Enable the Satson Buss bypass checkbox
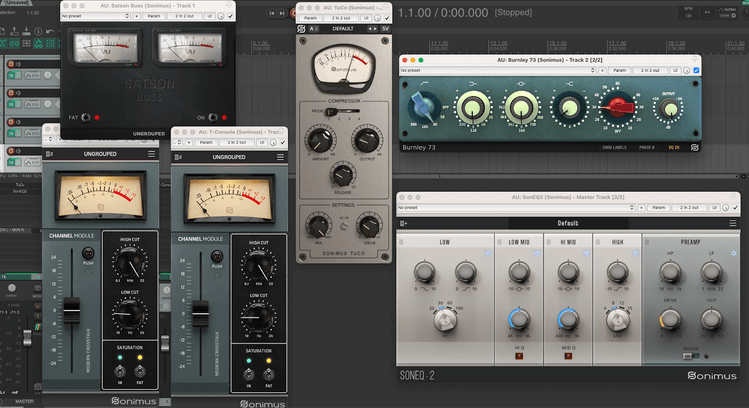 click(230, 17)
